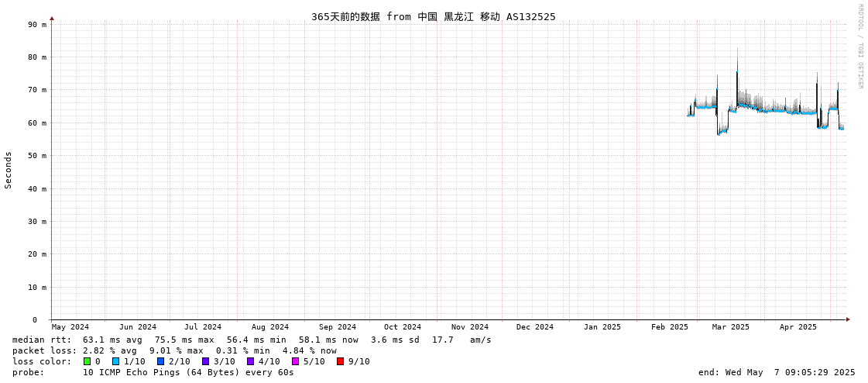Screen dimensions: 868x383
Task: Click the '50 m' y-axis label
Action: click(x=36, y=156)
